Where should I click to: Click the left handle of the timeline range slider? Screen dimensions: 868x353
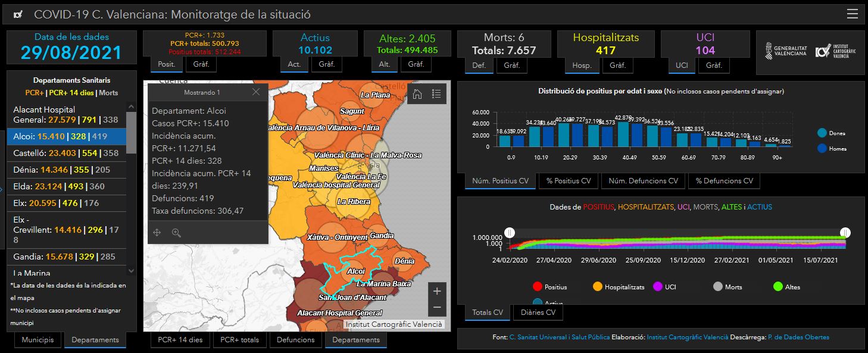click(x=510, y=232)
